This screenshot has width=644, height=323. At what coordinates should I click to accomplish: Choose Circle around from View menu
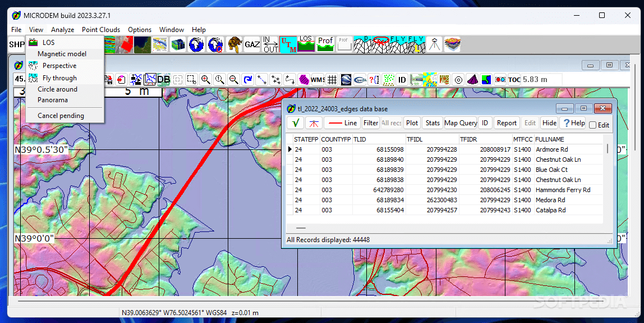65,89
